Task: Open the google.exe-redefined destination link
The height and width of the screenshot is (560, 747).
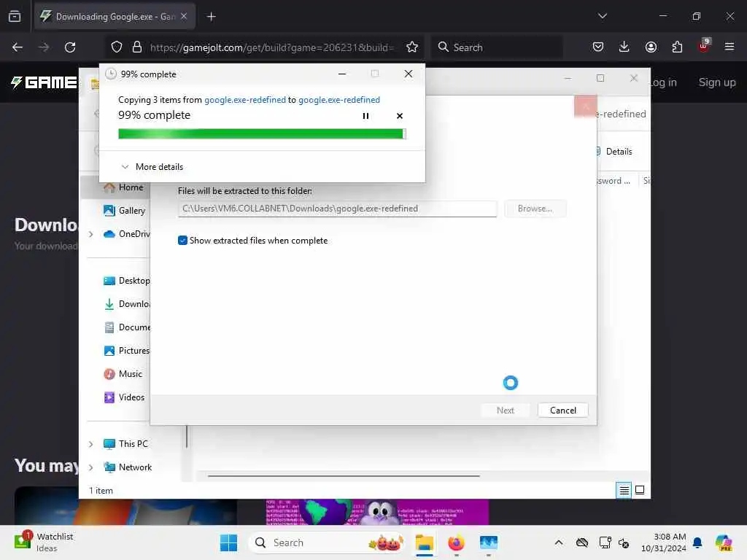Action: [338, 99]
